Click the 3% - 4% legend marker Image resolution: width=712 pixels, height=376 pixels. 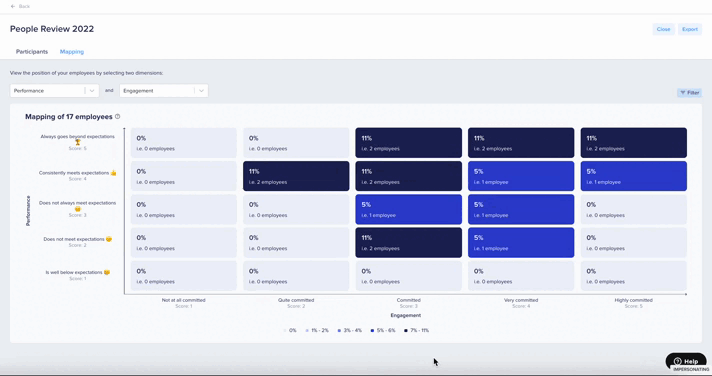[339, 331]
